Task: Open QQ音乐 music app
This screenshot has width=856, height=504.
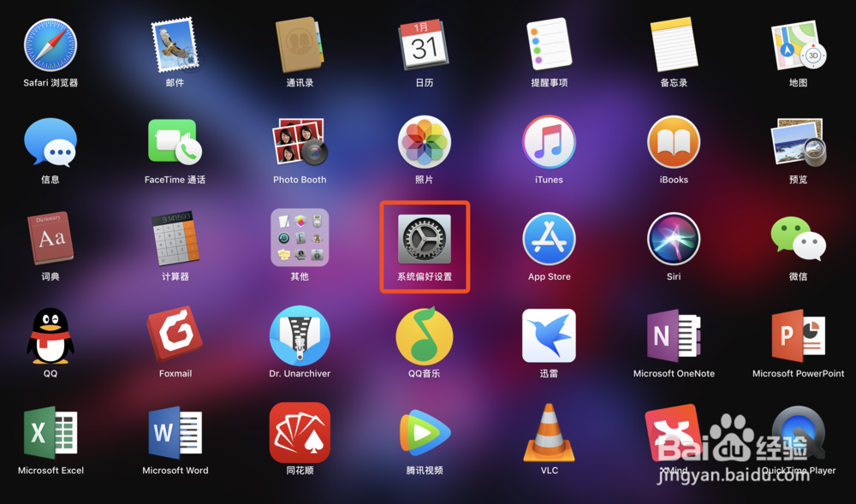Action: click(425, 335)
